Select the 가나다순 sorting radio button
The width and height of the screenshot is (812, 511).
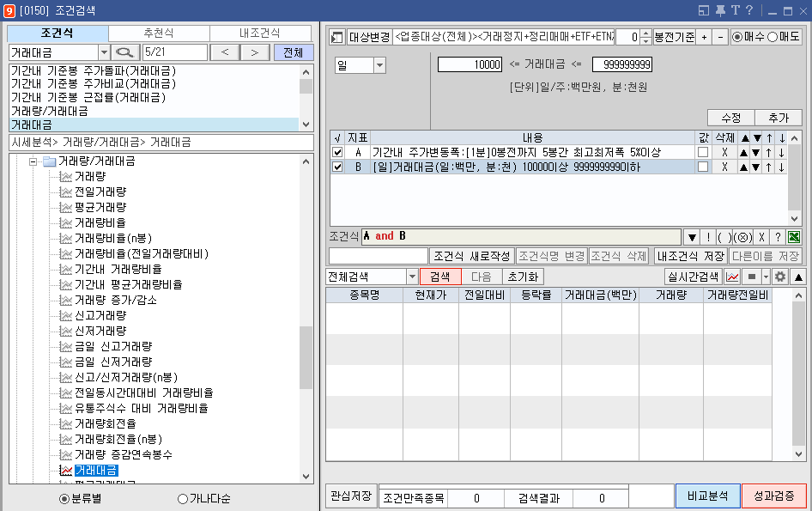tap(183, 500)
